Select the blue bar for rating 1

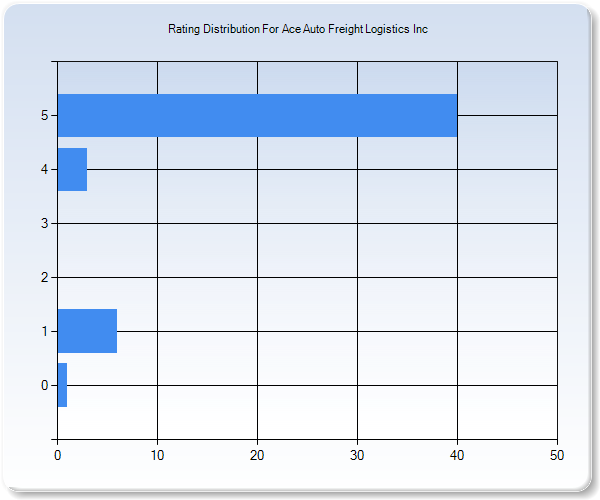click(x=87, y=331)
